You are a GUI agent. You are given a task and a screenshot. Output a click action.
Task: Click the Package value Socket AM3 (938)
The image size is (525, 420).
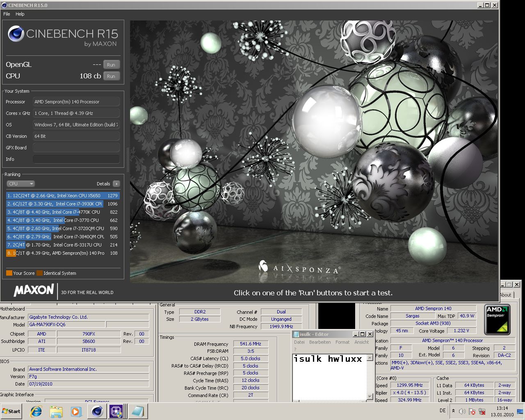(433, 323)
